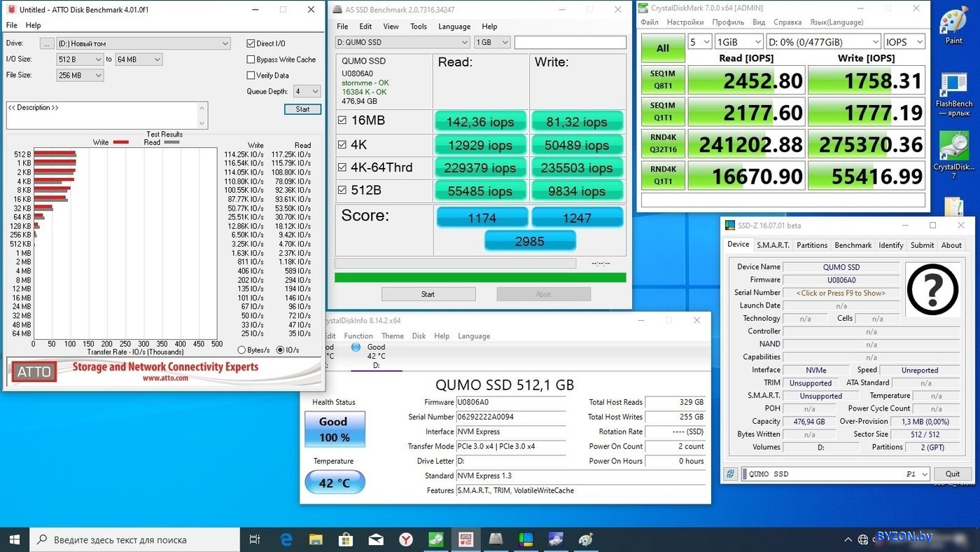Click AS SSD Benchmark title bar icon
Screen dimensions: 980x552
point(338,10)
